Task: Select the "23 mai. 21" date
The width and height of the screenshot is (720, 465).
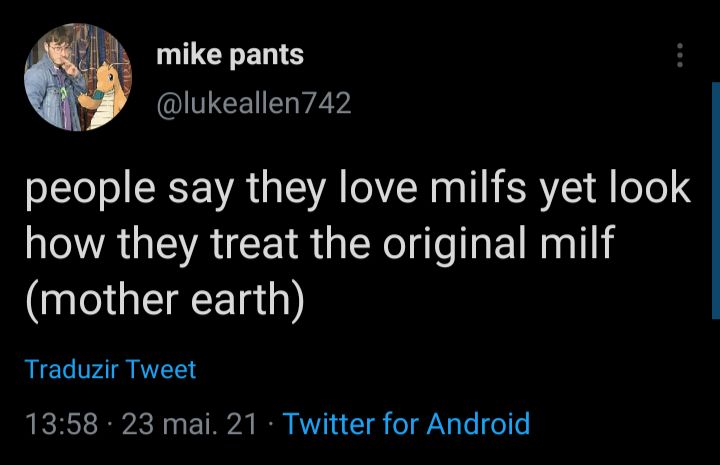Action: pyautogui.click(x=189, y=423)
